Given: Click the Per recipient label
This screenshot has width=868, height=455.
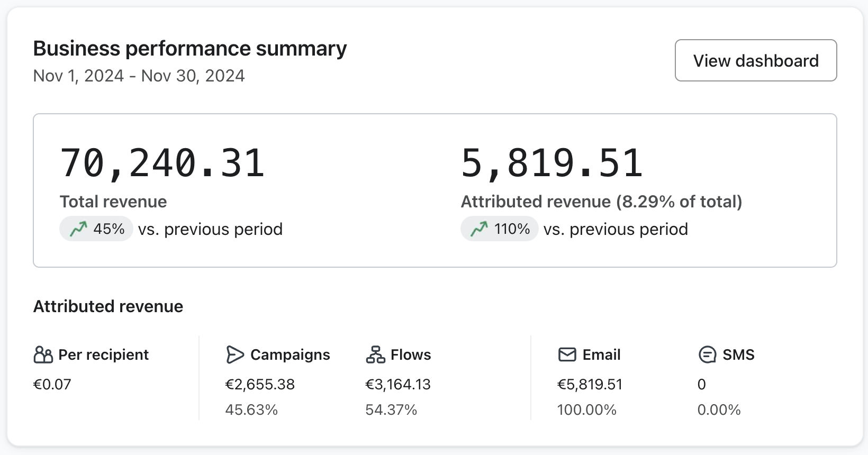Looking at the screenshot, I should coord(103,354).
